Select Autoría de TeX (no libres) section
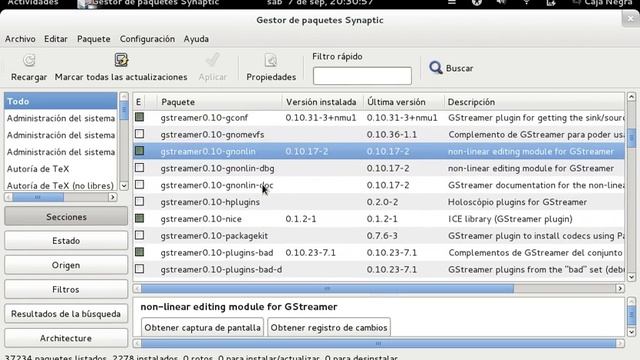Screen dimensions: 640x360 60,185
